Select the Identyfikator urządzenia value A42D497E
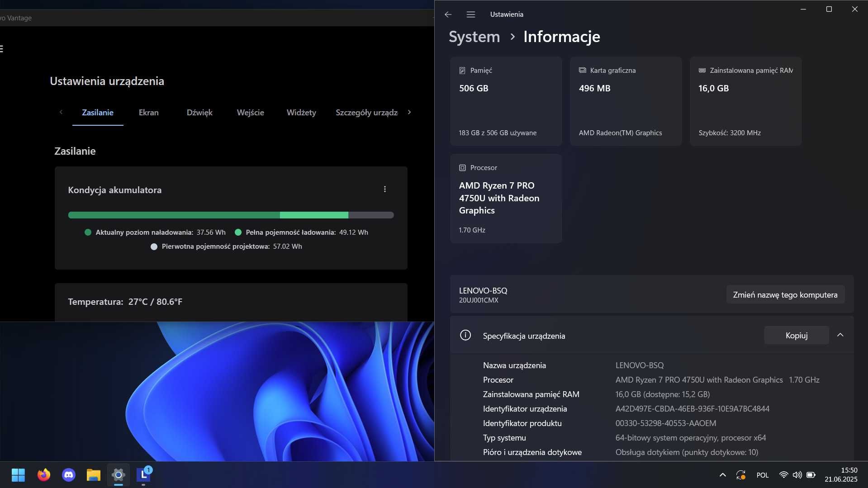Image resolution: width=868 pixels, height=488 pixels. pos(692,409)
